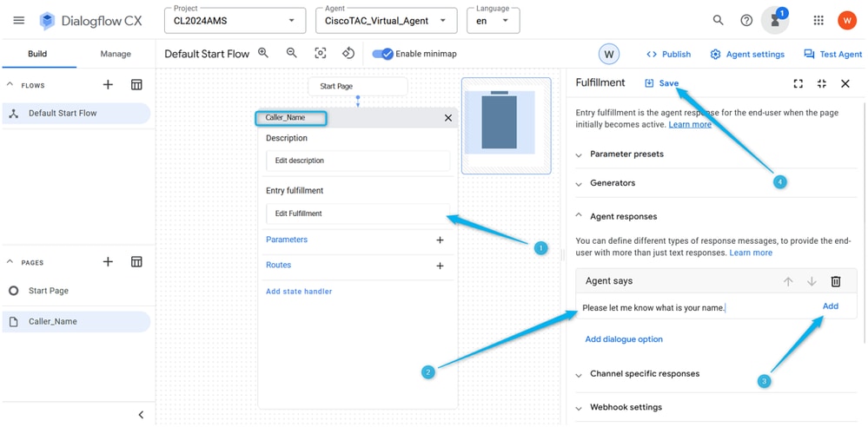Open the Routes link on page card

[x=278, y=265]
